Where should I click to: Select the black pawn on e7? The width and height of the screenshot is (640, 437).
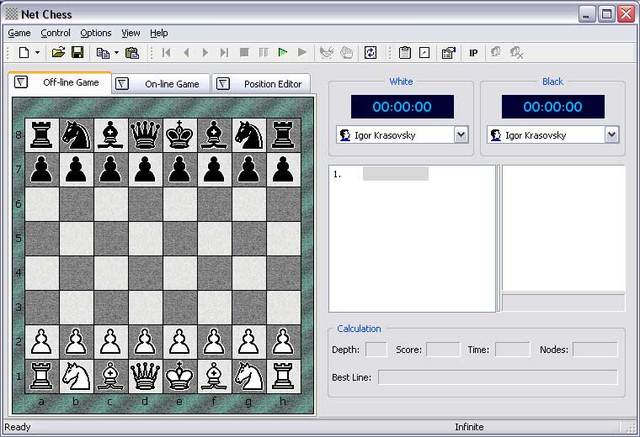(x=179, y=170)
